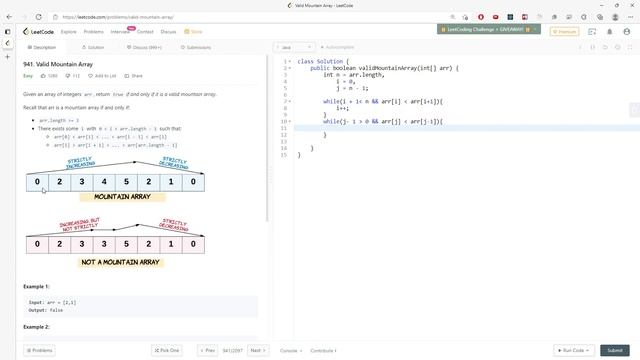
Task: Reload the page with the refresh icon
Action: pyautogui.click(x=38, y=17)
